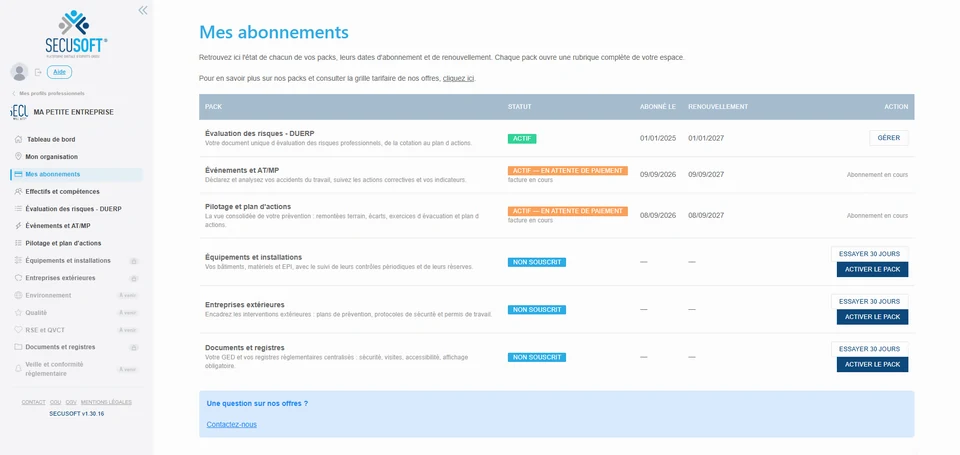Click NON SOUSCRIT badge for Documents et registres
The width and height of the screenshot is (960, 455).
tap(537, 357)
